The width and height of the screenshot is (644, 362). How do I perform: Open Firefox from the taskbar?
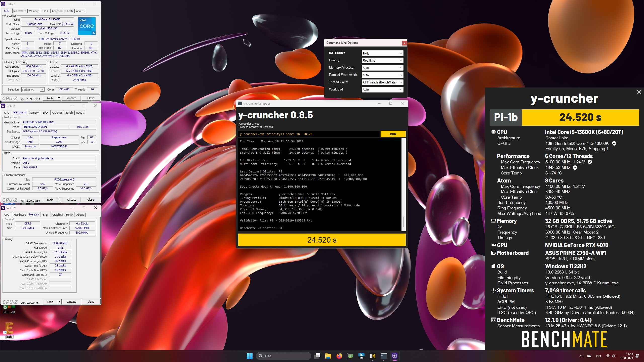[339, 356]
